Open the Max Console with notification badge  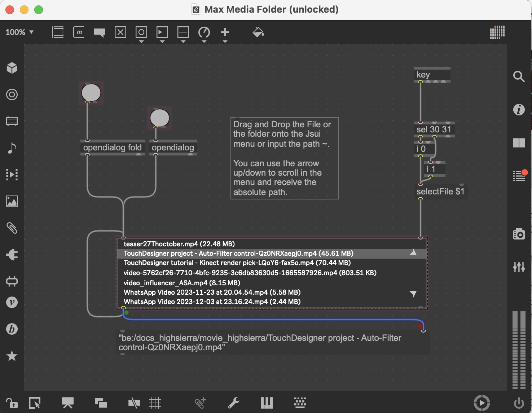(519, 176)
